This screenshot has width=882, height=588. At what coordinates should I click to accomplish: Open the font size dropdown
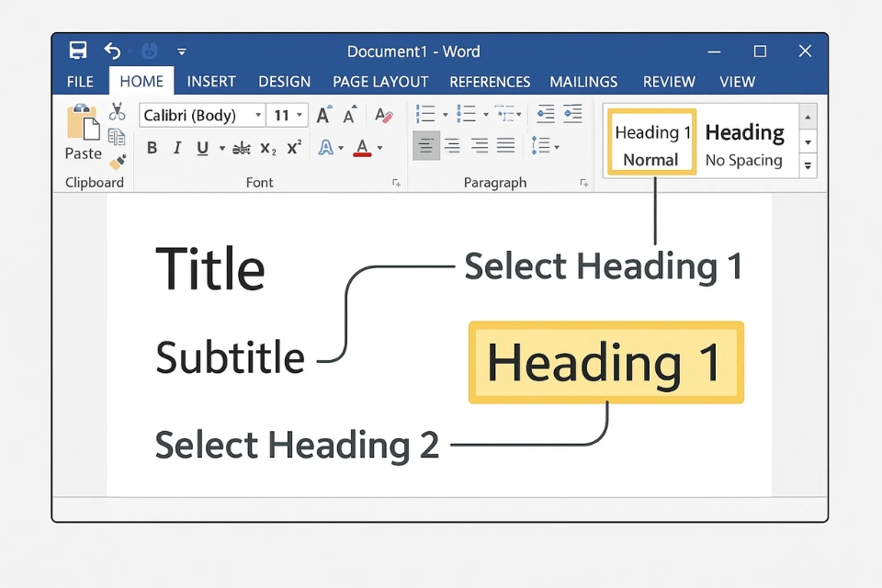(300, 115)
